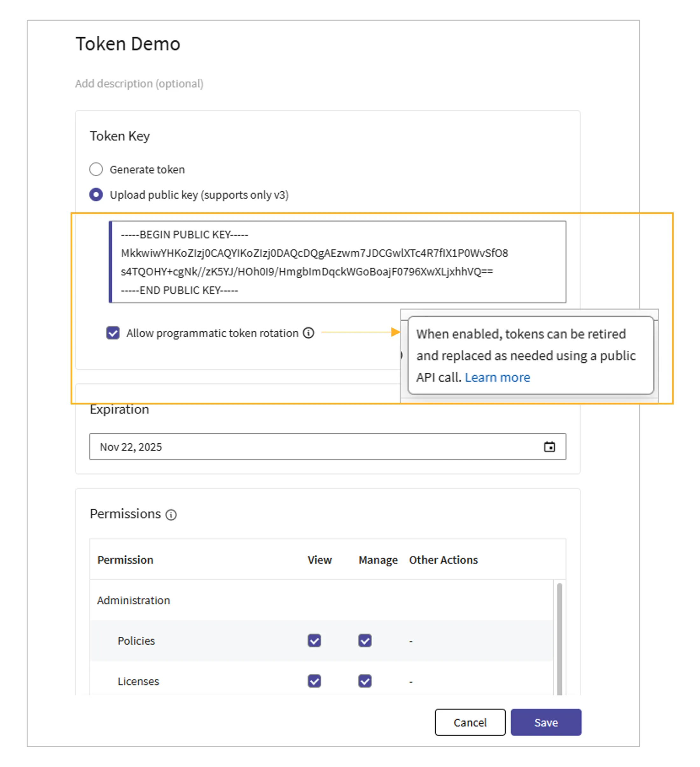
Task: Click the Add description field
Action: [x=139, y=84]
